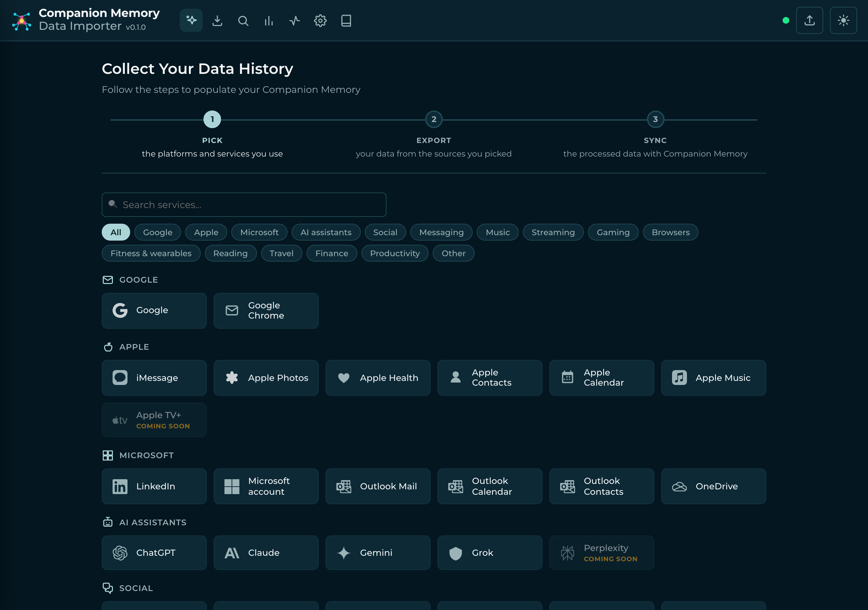Click the green status indicator dot
Image resolution: width=868 pixels, height=610 pixels.
pyautogui.click(x=786, y=20)
